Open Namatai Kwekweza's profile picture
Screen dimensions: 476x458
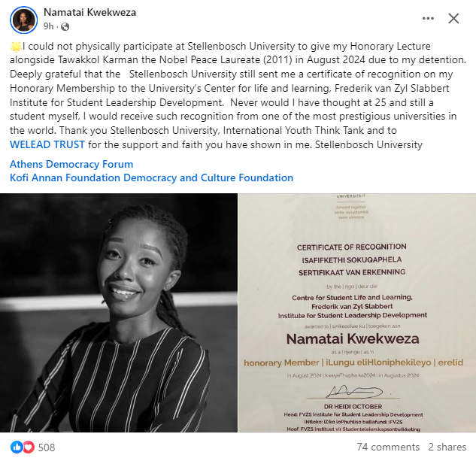coord(23,20)
